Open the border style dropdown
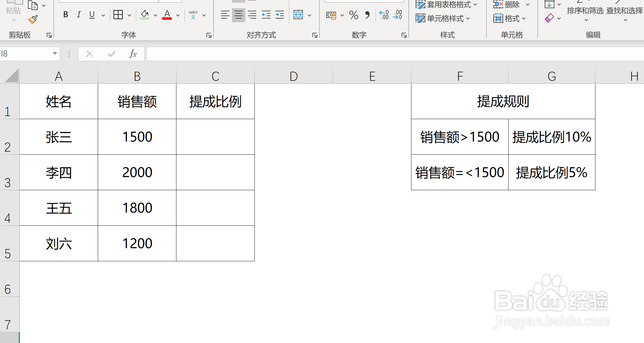 click(129, 15)
